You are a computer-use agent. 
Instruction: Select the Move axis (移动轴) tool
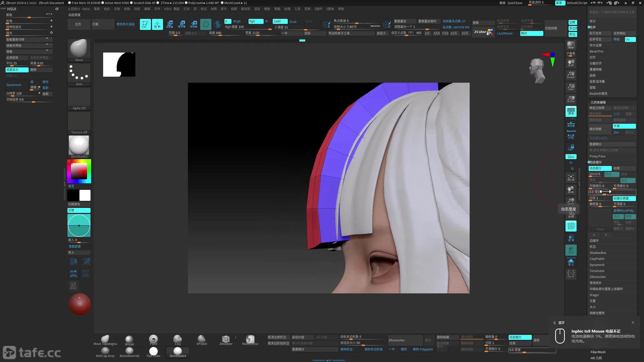click(x=170, y=24)
